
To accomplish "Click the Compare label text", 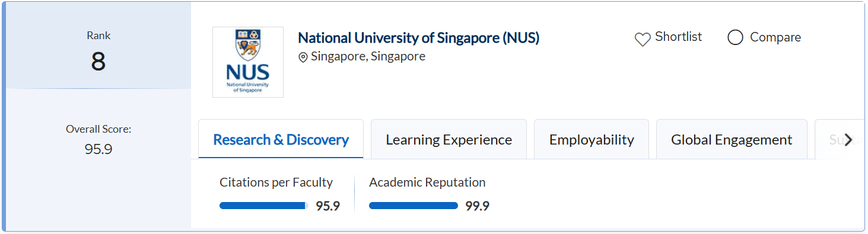I will point(775,37).
